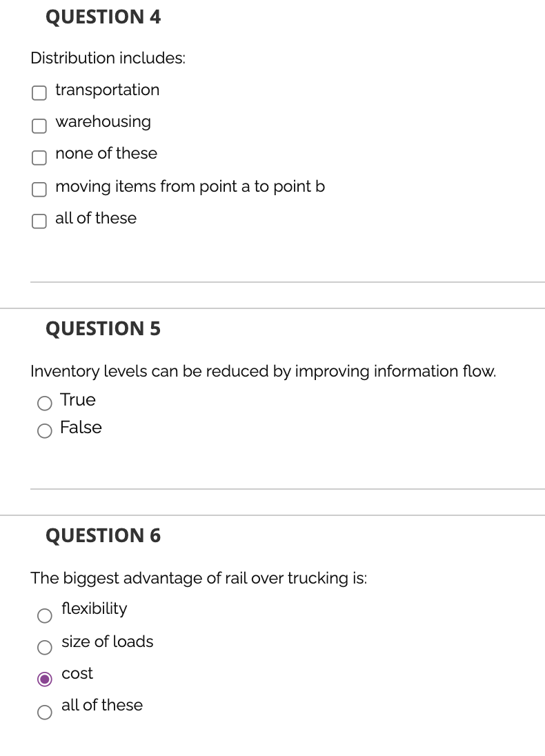The height and width of the screenshot is (756, 545).
Task: Click the QUESTION 6 heading
Action: coord(103,535)
